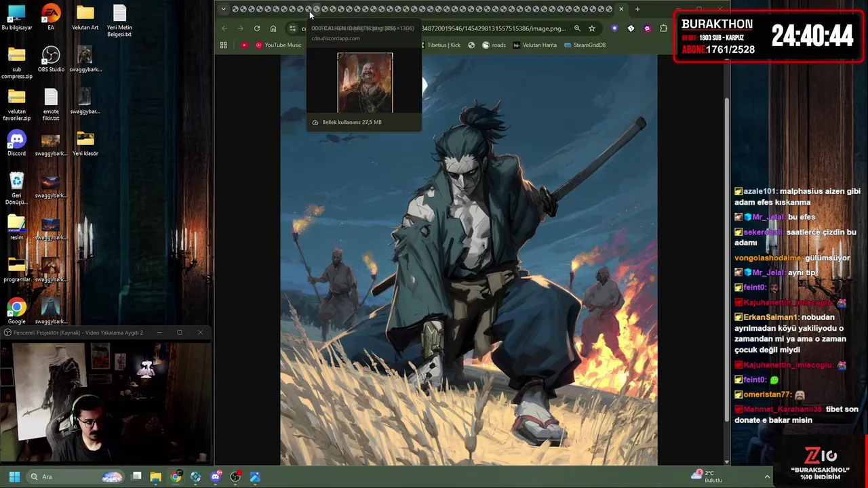Click the tab hover preview thumbnail
868x488 pixels.
coord(365,83)
